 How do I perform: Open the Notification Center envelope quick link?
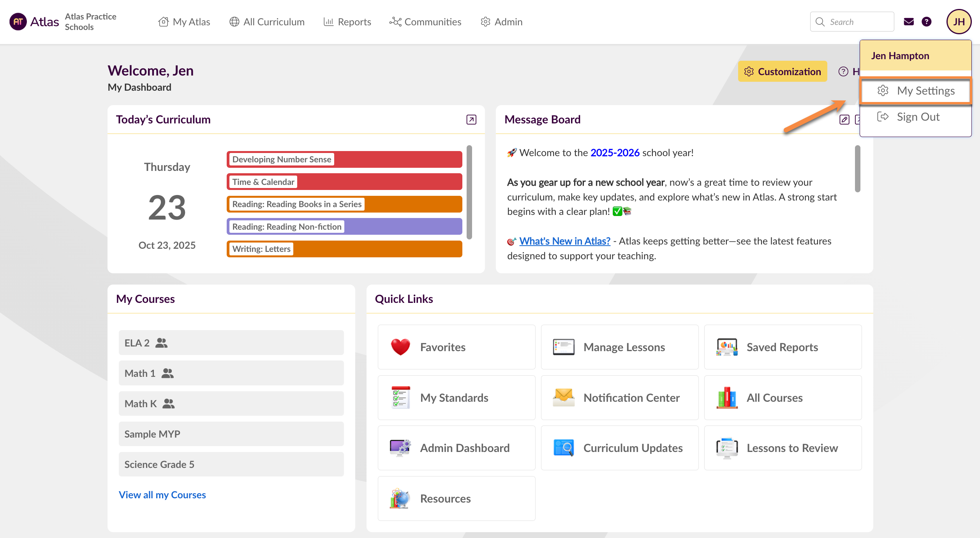619,397
